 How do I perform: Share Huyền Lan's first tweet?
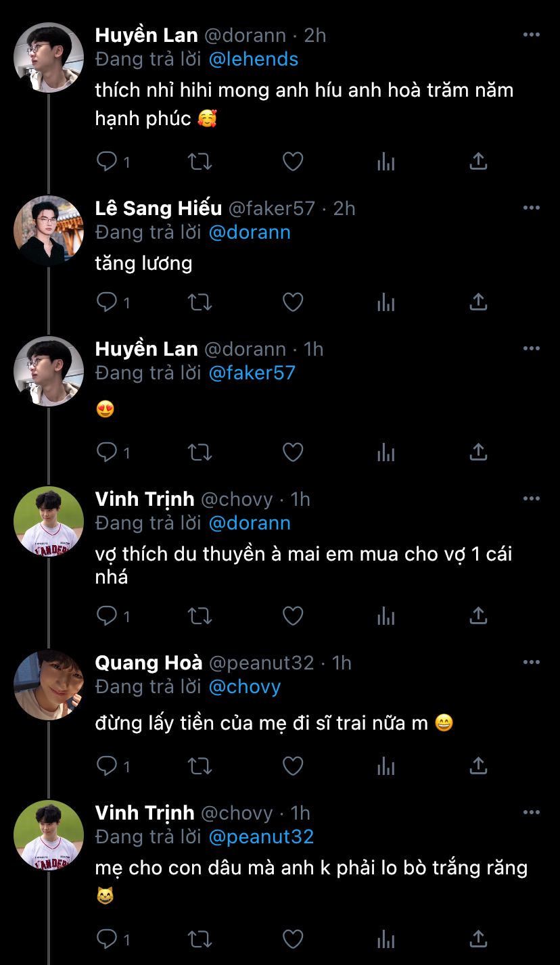coord(478,161)
